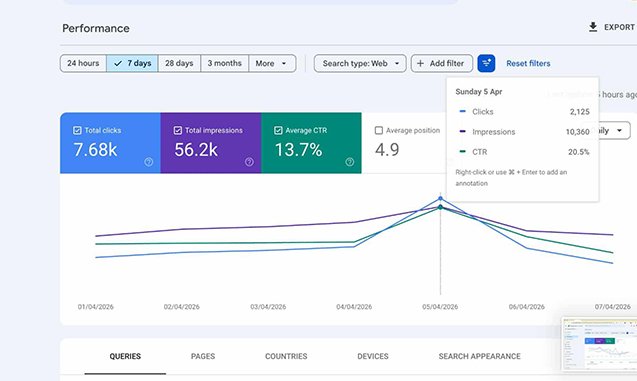Click the plus icon in Add filter
The height and width of the screenshot is (381, 637).
tap(420, 63)
